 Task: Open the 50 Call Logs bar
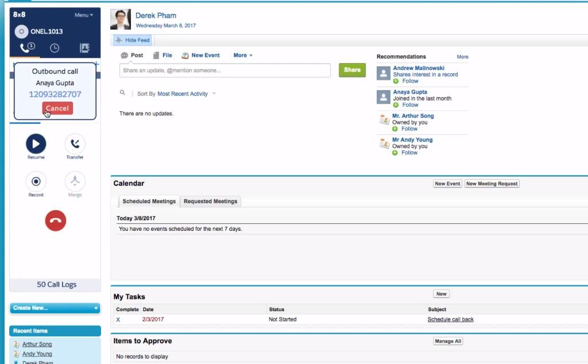(x=55, y=285)
